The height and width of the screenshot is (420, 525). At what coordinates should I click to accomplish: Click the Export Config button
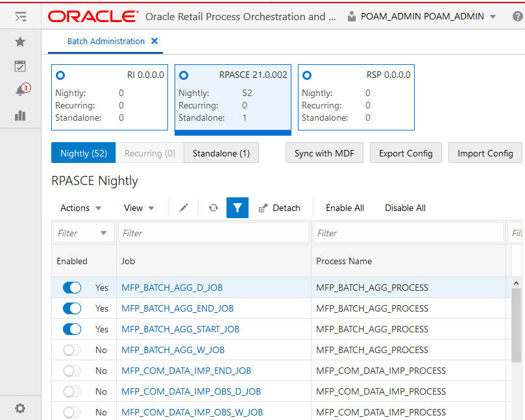[x=406, y=153]
